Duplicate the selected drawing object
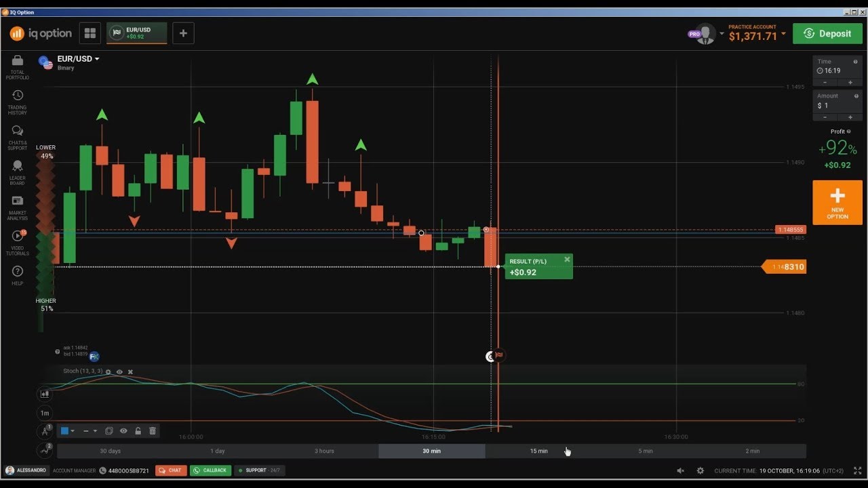The width and height of the screenshot is (868, 488). 108,430
